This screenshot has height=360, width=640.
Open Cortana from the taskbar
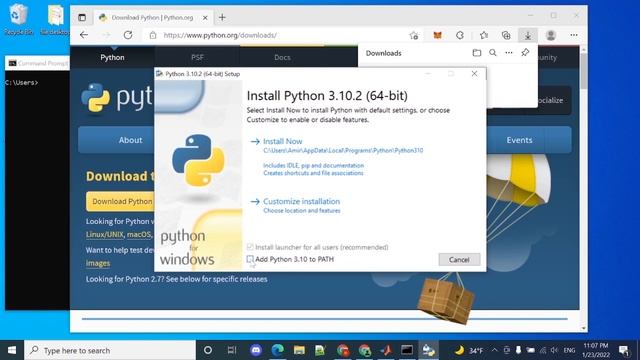pyautogui.click(x=208, y=350)
